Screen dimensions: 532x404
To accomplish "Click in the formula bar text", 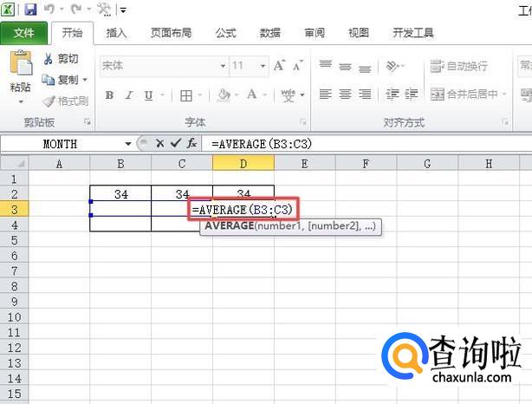I will (x=262, y=144).
